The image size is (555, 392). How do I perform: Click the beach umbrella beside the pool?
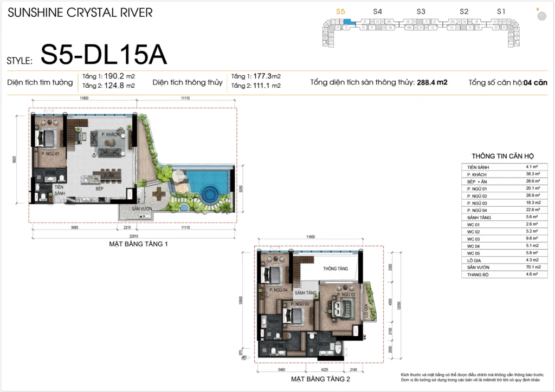tap(178, 176)
